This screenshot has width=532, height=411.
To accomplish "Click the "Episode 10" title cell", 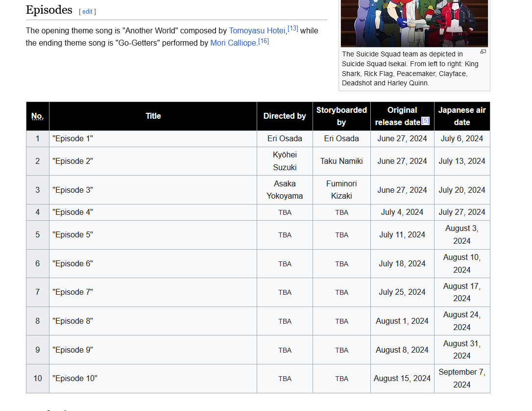I will [x=75, y=378].
